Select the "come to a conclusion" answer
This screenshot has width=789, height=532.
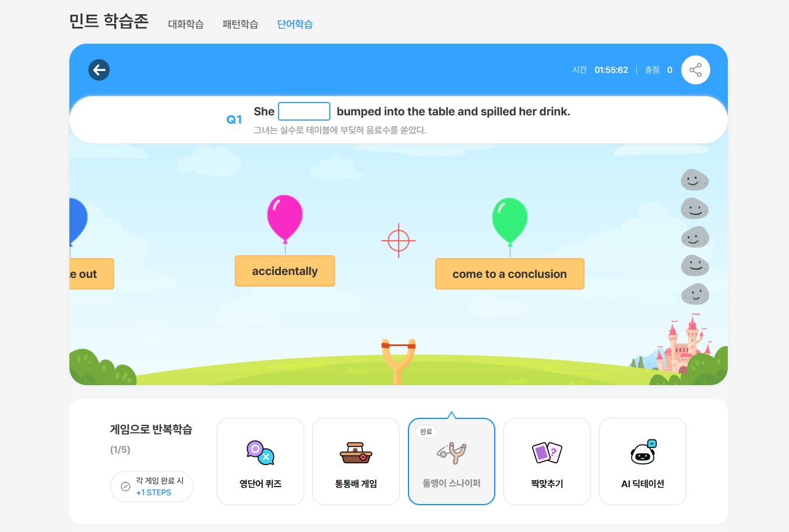tap(509, 274)
